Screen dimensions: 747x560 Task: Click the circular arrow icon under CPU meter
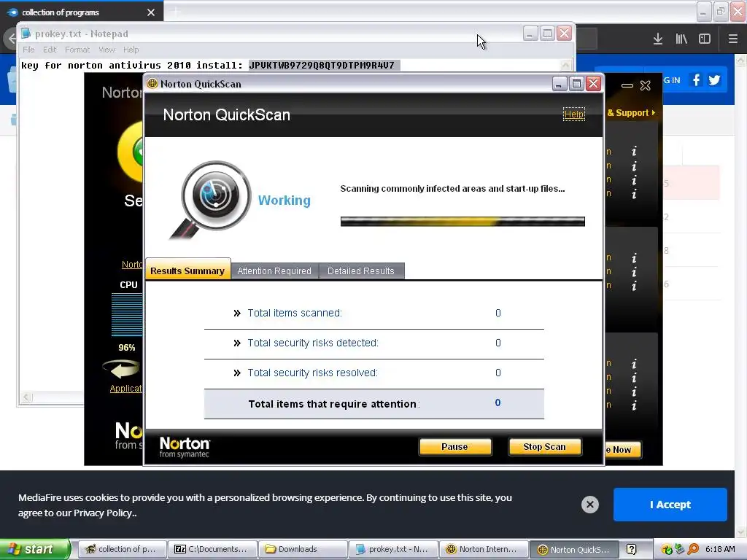122,369
